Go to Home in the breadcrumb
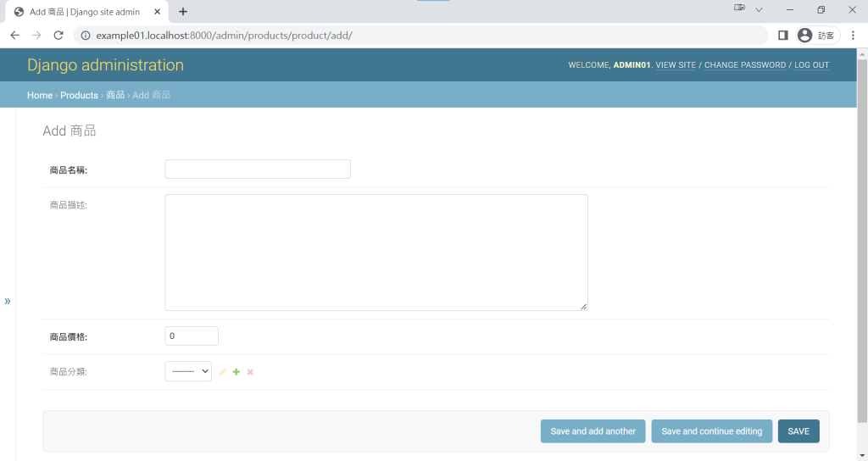The image size is (868, 461). tap(40, 95)
